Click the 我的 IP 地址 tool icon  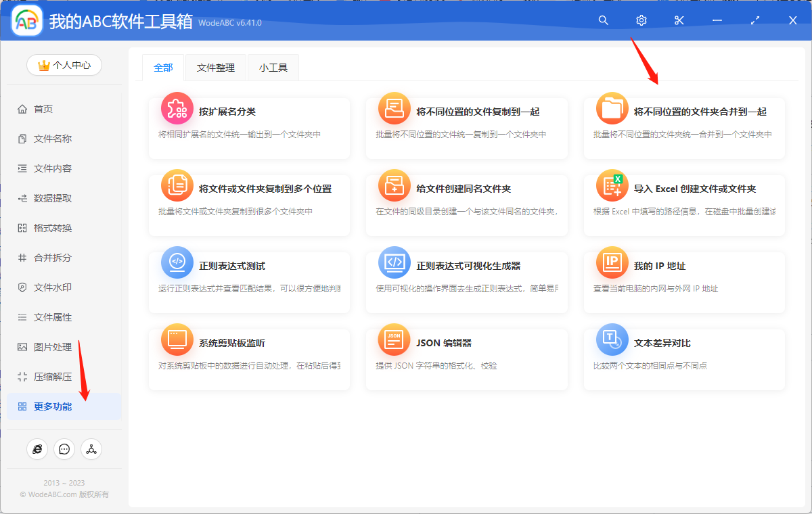coord(612,263)
